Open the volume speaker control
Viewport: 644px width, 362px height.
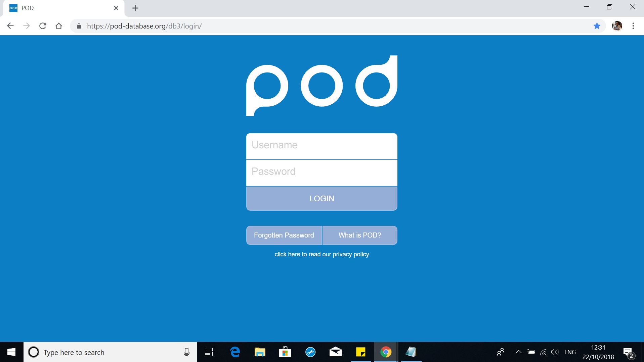pyautogui.click(x=555, y=352)
